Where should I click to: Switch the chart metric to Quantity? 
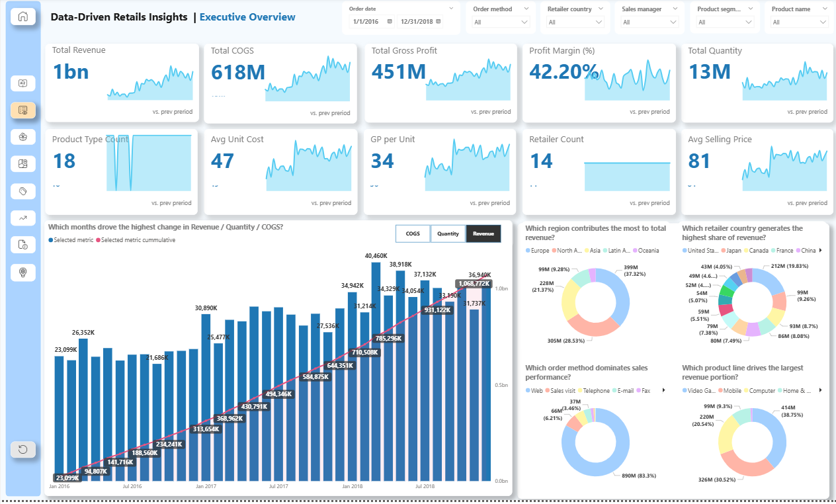click(x=448, y=233)
